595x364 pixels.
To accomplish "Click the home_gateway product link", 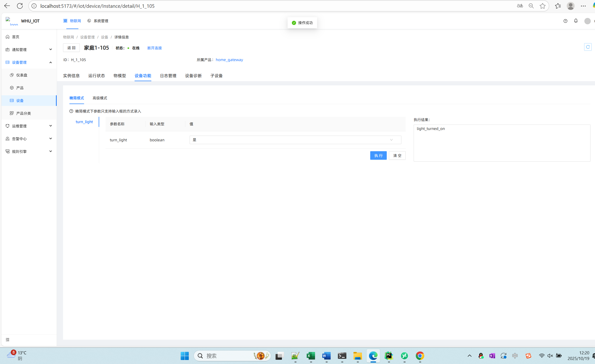I will point(229,60).
